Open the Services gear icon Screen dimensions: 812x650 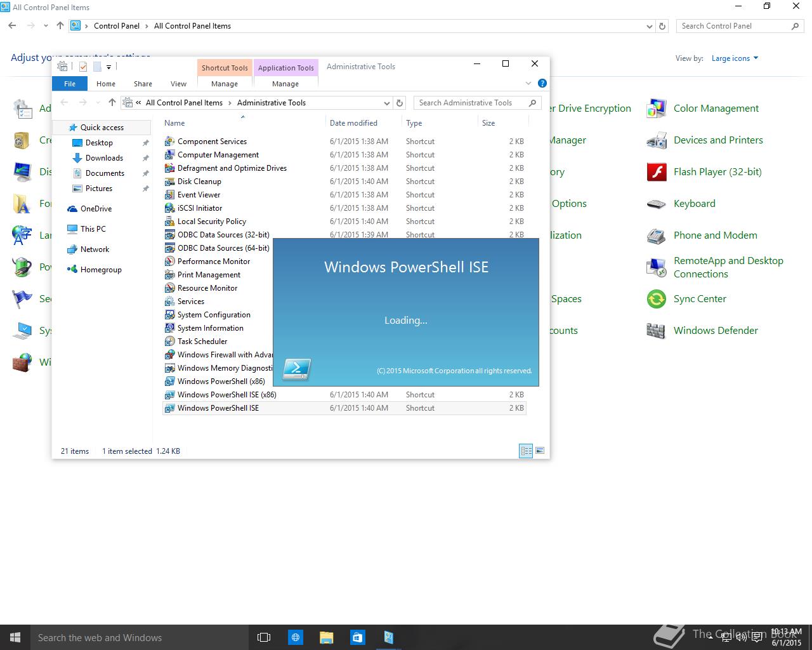point(169,302)
